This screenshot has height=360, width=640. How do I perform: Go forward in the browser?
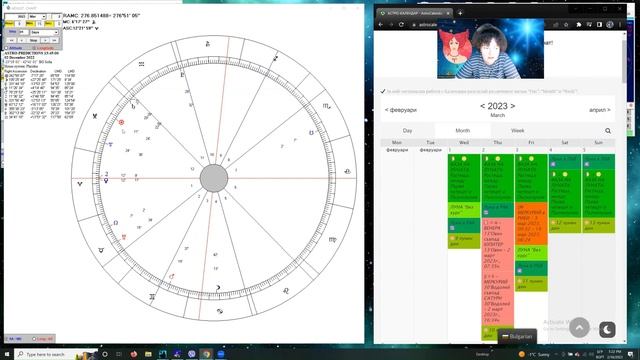tap(391, 24)
